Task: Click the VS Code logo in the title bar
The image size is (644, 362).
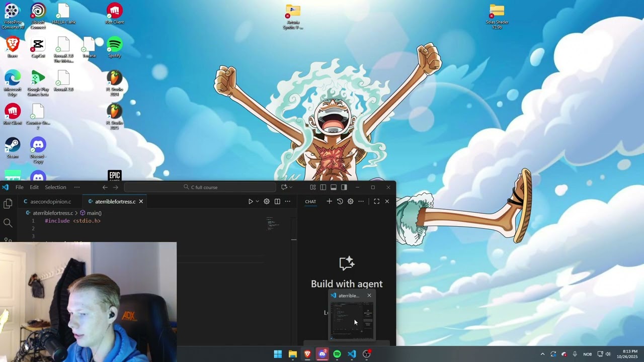Action: [5, 187]
